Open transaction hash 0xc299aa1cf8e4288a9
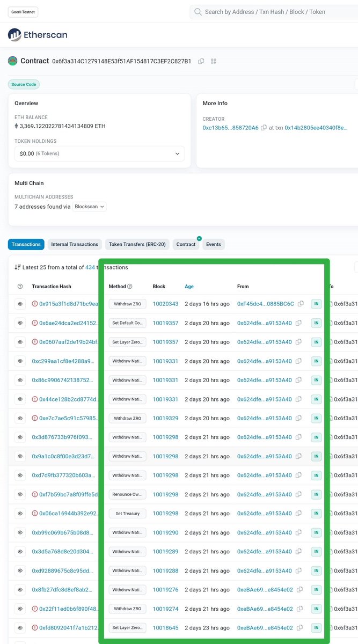The image size is (358, 644). pos(63,361)
